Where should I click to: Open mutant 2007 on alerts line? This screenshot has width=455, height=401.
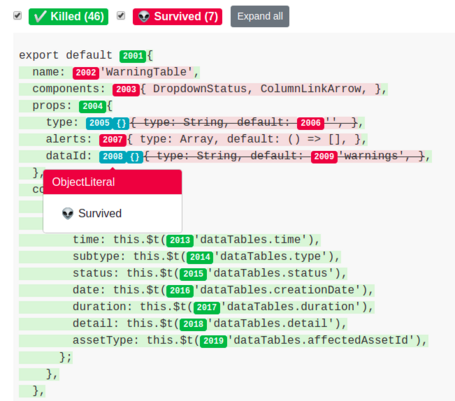[x=113, y=140]
